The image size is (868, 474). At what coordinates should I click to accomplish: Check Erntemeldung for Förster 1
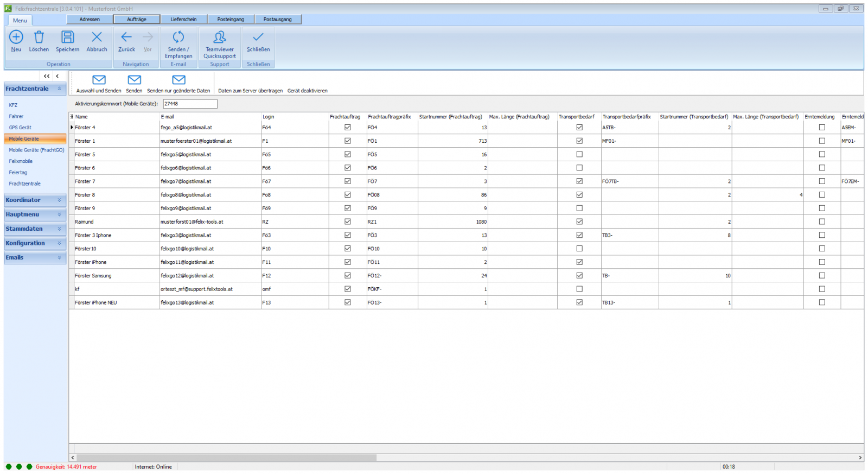[822, 141]
